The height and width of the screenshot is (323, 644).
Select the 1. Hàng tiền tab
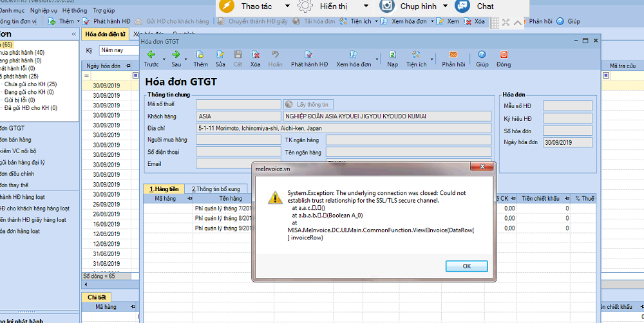(x=164, y=189)
